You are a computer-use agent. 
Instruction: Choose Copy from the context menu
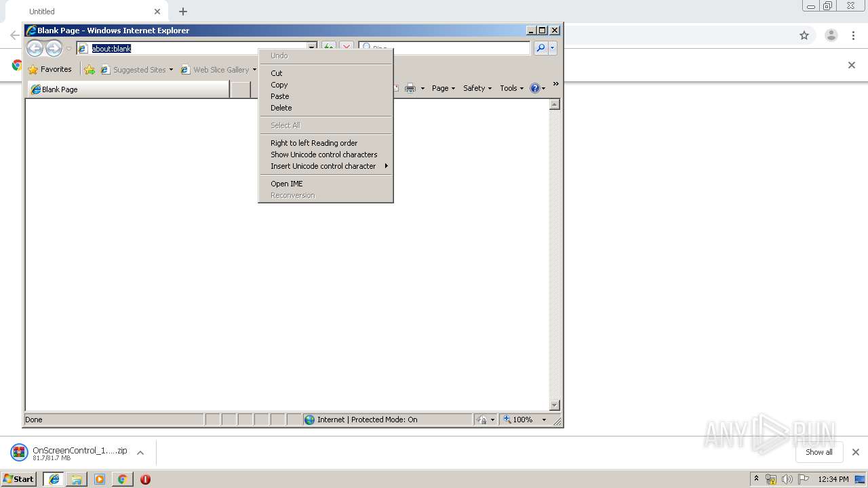(x=325, y=85)
